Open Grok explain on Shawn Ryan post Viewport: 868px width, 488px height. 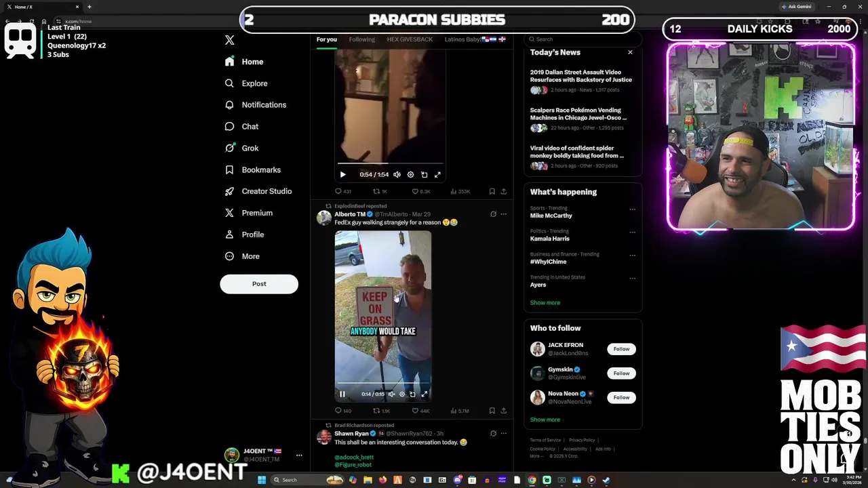pyautogui.click(x=493, y=433)
